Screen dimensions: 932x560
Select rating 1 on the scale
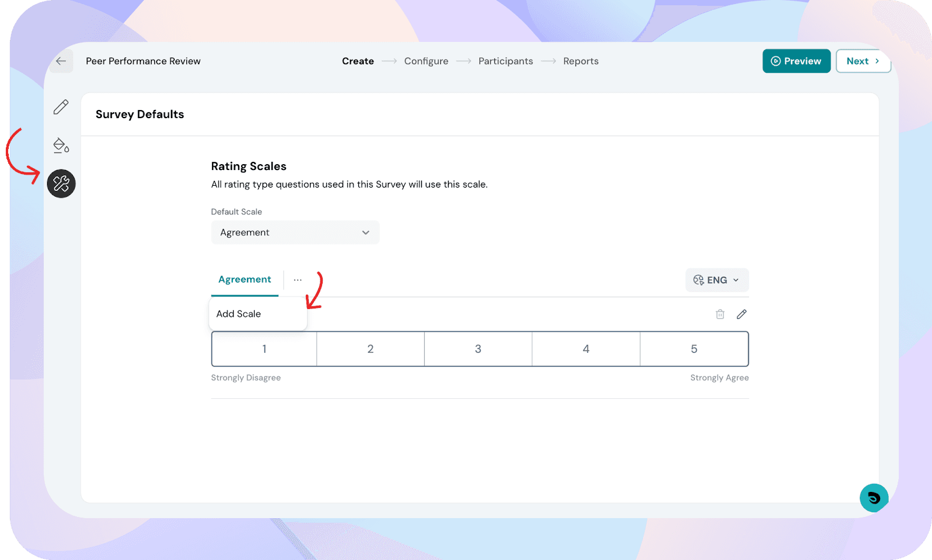point(264,349)
